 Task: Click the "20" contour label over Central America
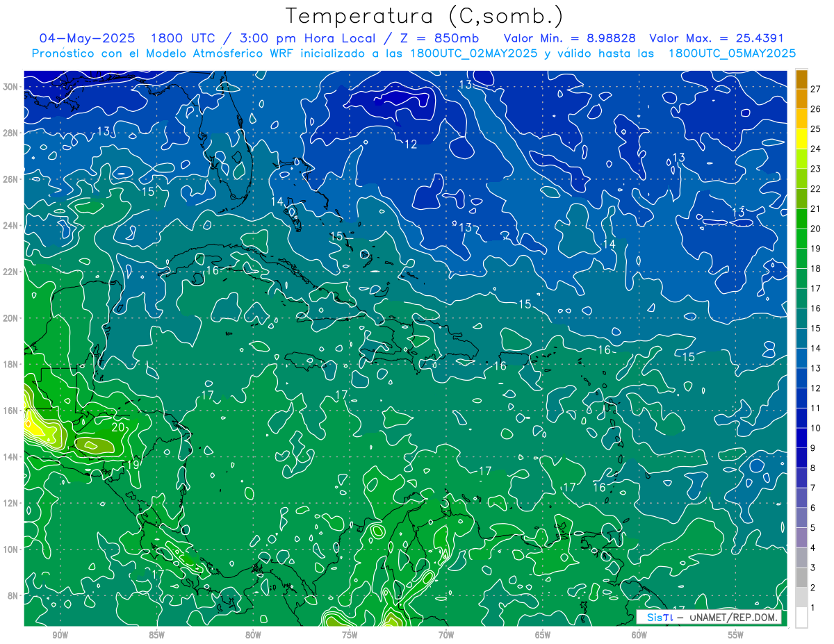117,427
